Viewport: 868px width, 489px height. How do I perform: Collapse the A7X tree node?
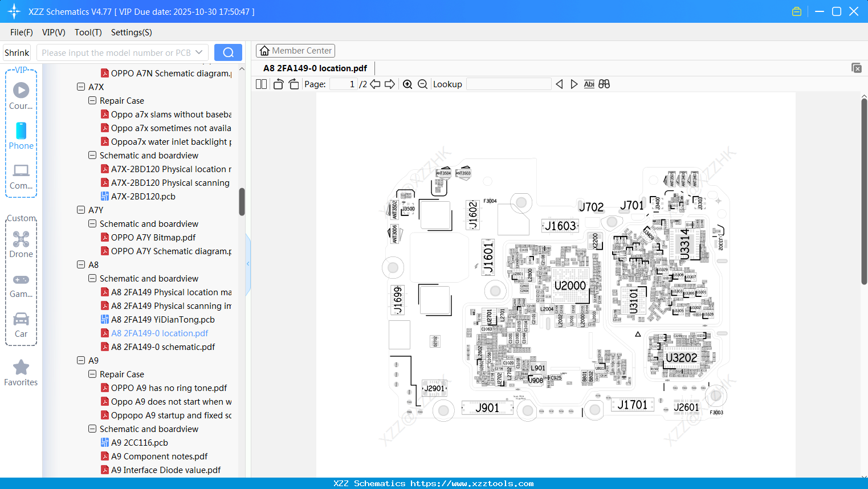click(81, 87)
